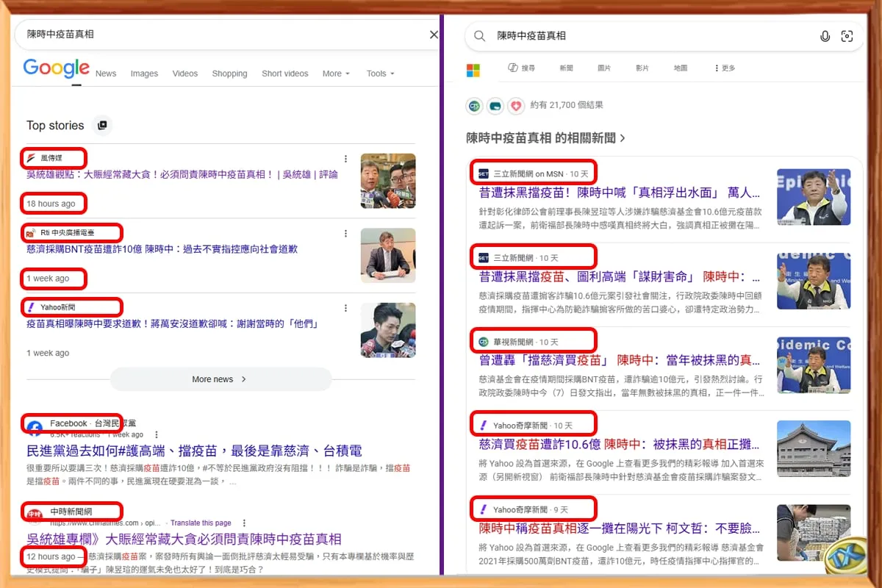This screenshot has width=882, height=588.
Task: Open options menu for Rti story
Action: [345, 234]
